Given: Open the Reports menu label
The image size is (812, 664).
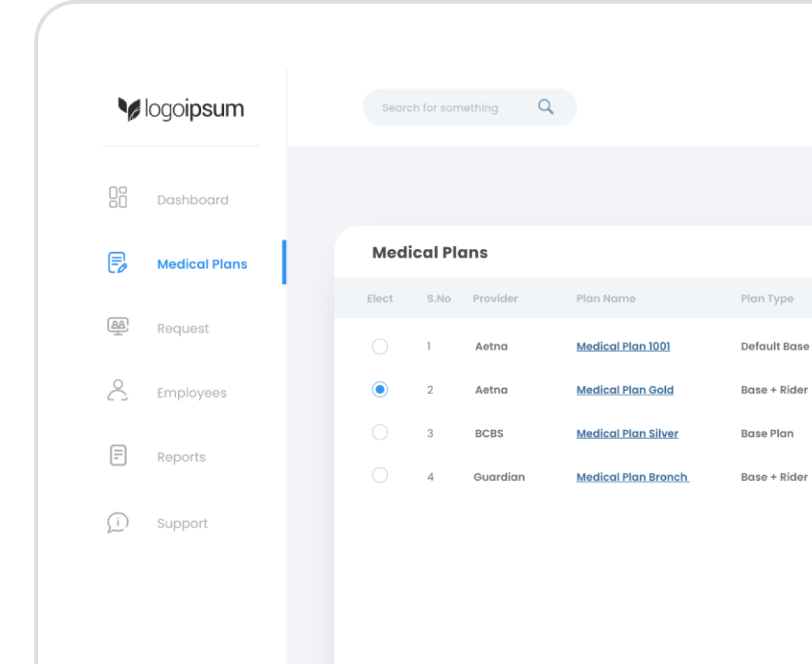Looking at the screenshot, I should (181, 457).
